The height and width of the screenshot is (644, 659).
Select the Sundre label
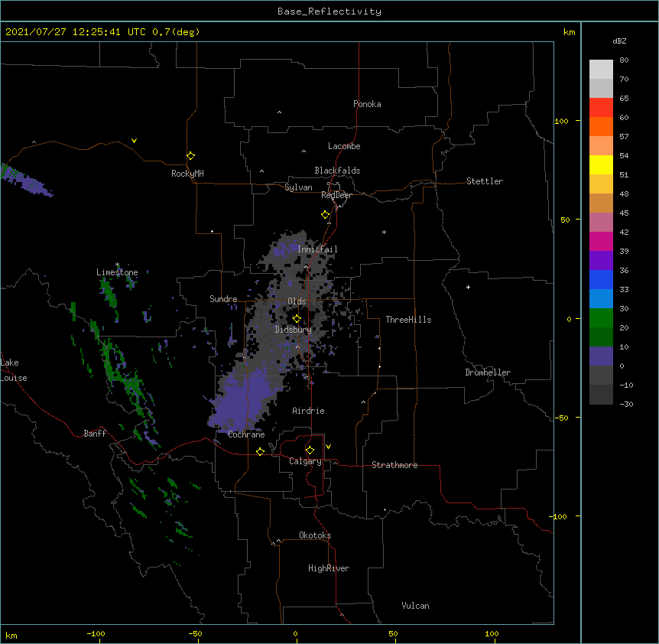[223, 299]
